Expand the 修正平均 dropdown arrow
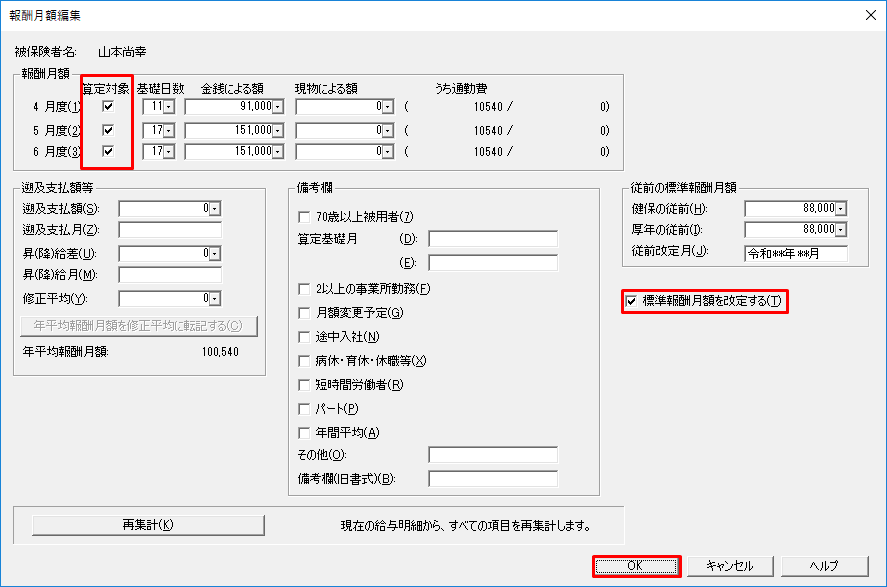This screenshot has height=587, width=887. (215, 298)
